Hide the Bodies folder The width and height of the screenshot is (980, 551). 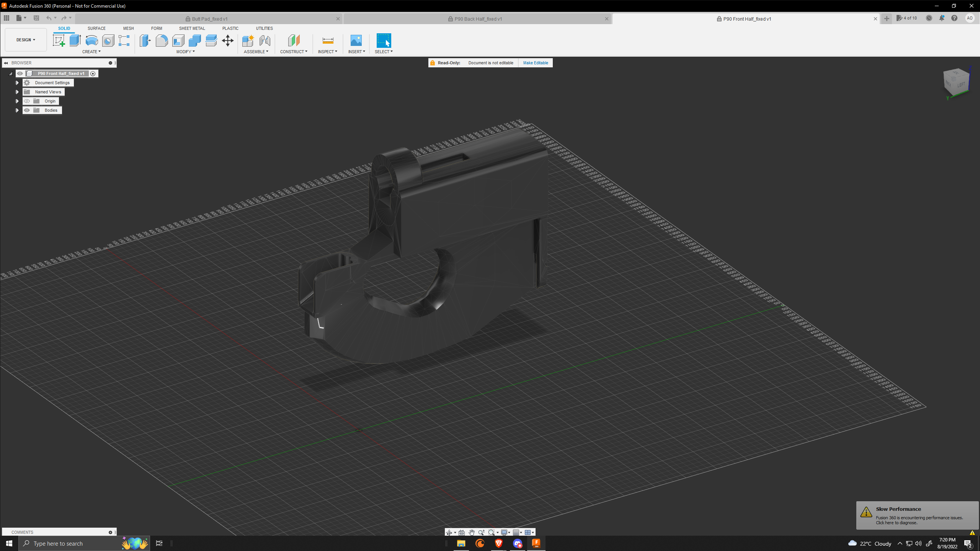click(27, 110)
